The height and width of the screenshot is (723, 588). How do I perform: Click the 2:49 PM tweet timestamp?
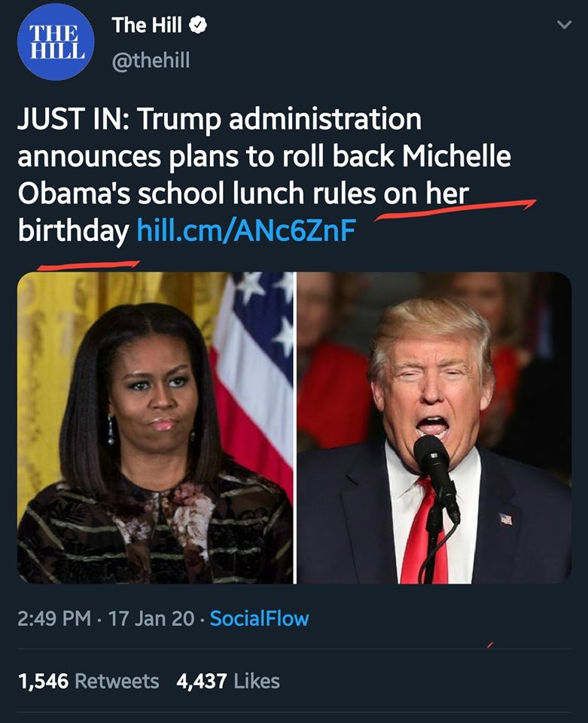click(54, 619)
